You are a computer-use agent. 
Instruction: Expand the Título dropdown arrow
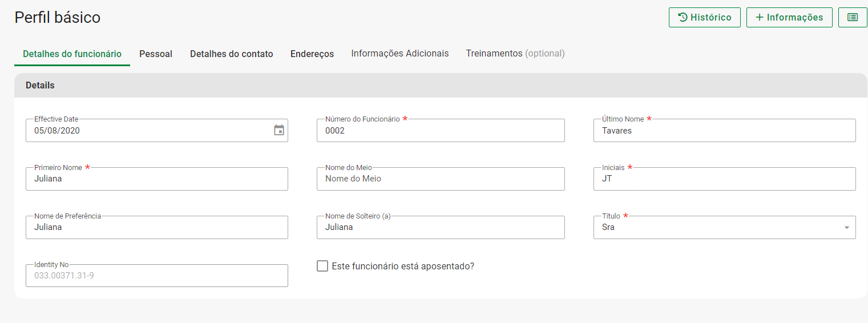click(846, 228)
